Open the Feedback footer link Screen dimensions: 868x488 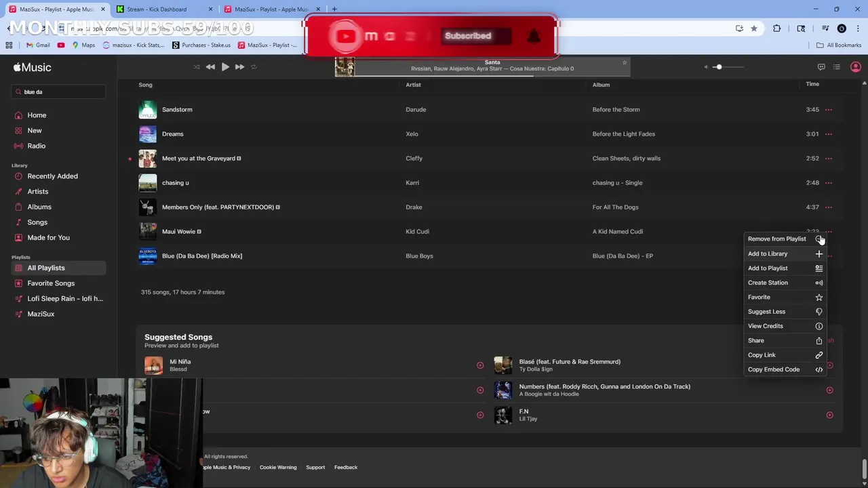346,467
